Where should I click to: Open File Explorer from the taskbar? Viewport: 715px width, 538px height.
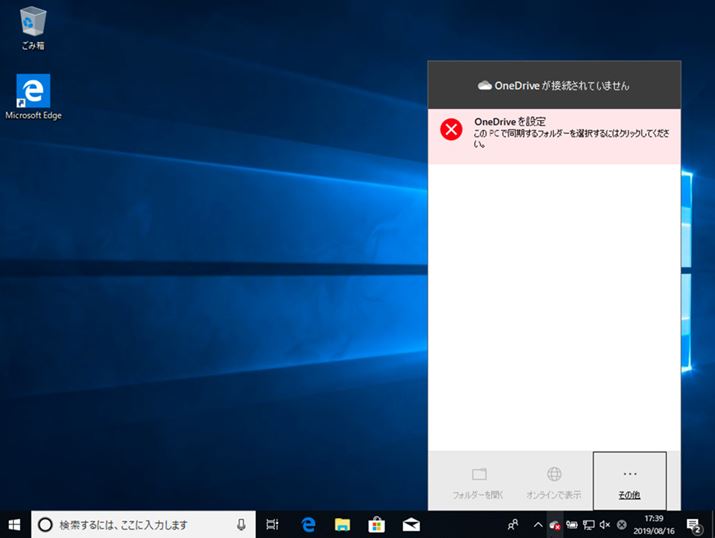click(342, 525)
